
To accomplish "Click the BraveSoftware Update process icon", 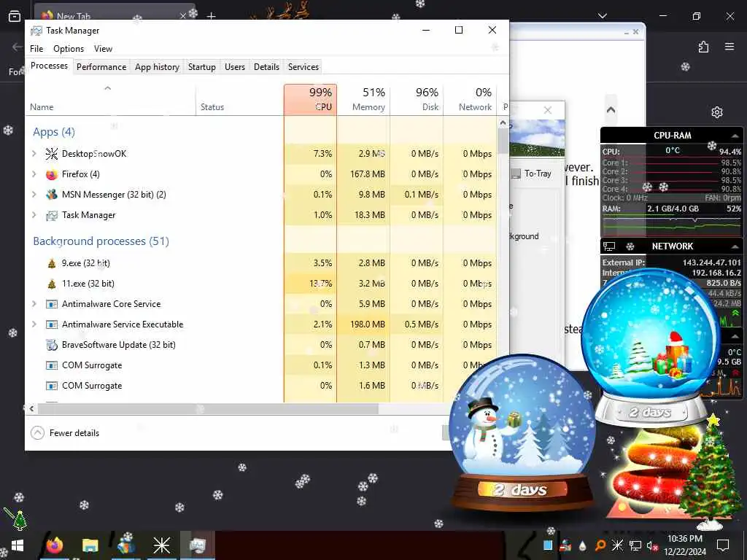I will tap(52, 345).
